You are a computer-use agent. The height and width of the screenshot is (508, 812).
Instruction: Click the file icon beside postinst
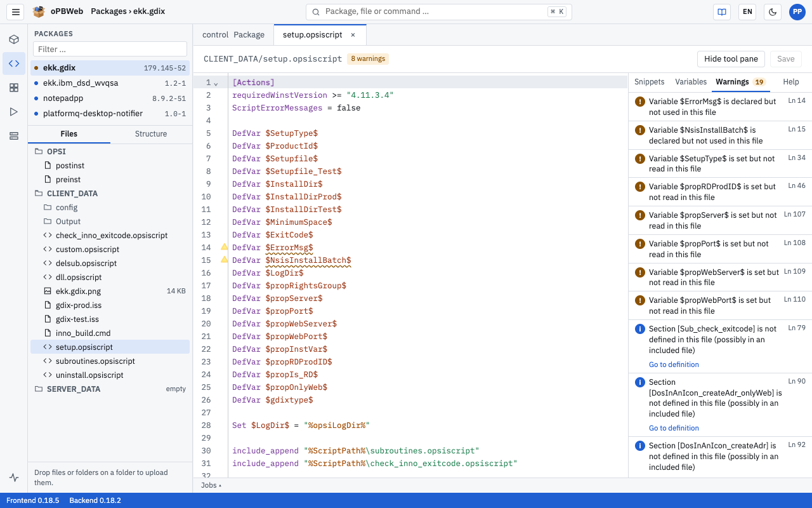click(48, 166)
